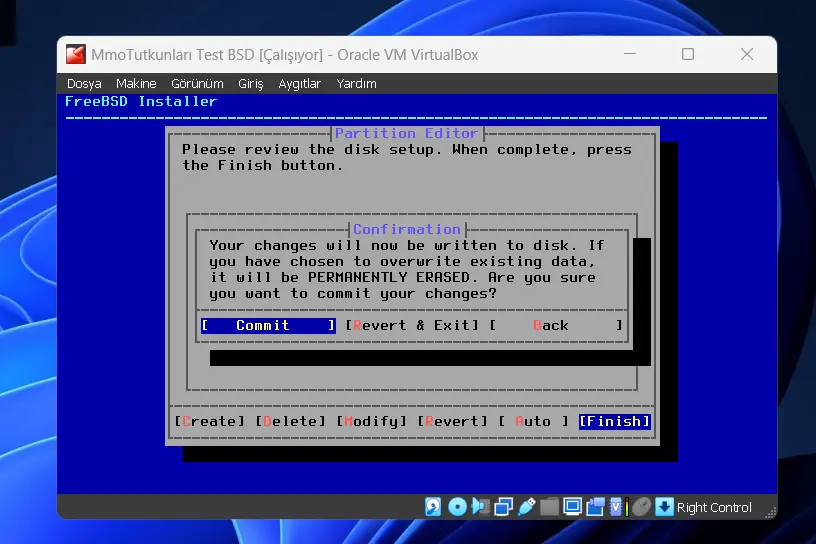Click the network adapters status icon
816x544 pixels.
[503, 507]
